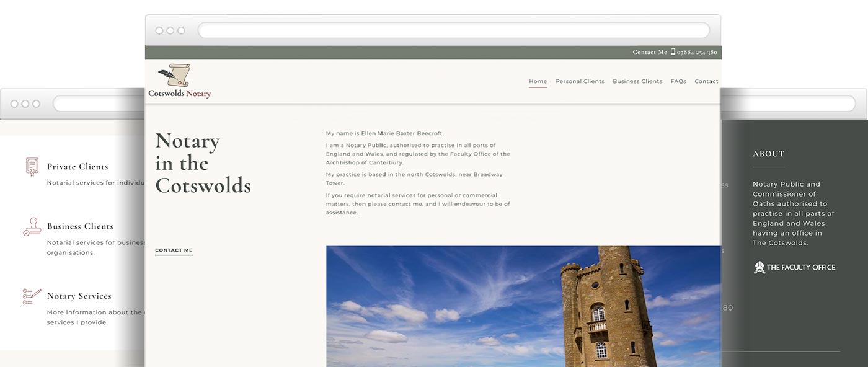
Task: Click the ABOUT heading in the footer panel
Action: (768, 154)
